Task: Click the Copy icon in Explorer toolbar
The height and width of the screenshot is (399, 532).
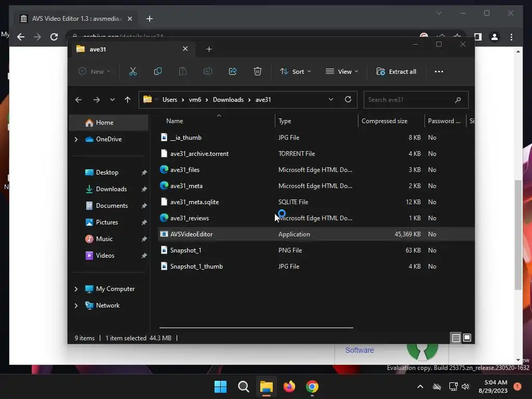Action: 158,71
